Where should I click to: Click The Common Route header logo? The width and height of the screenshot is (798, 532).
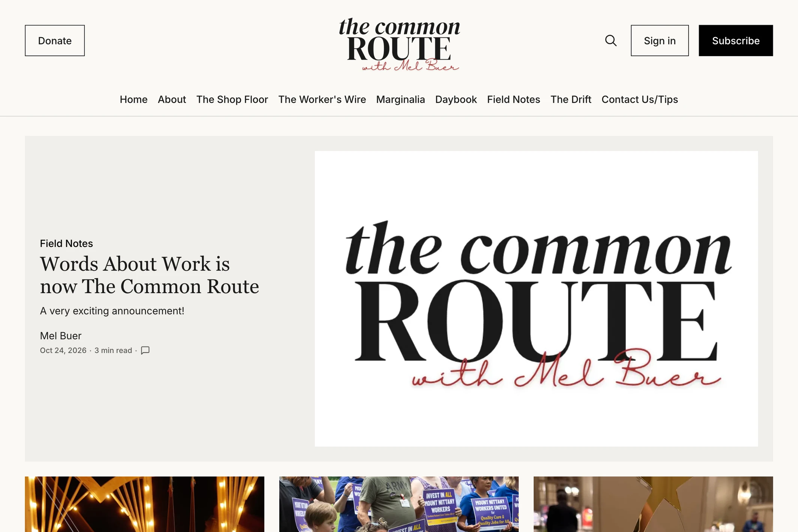[x=399, y=44]
